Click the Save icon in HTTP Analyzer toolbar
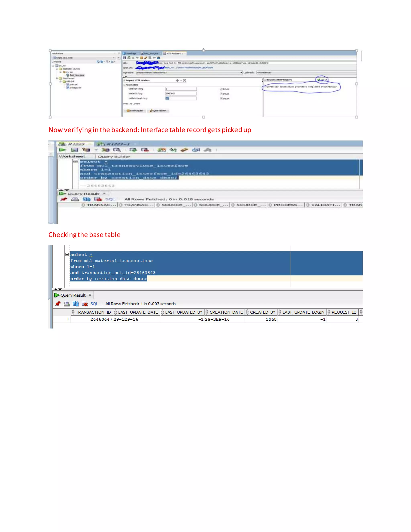 click(x=125, y=58)
